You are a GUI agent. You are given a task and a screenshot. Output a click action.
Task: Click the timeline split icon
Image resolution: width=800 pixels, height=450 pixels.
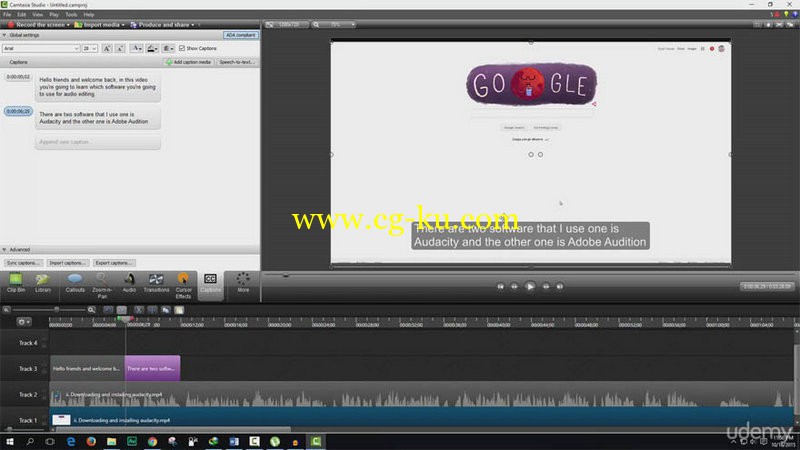click(152, 310)
